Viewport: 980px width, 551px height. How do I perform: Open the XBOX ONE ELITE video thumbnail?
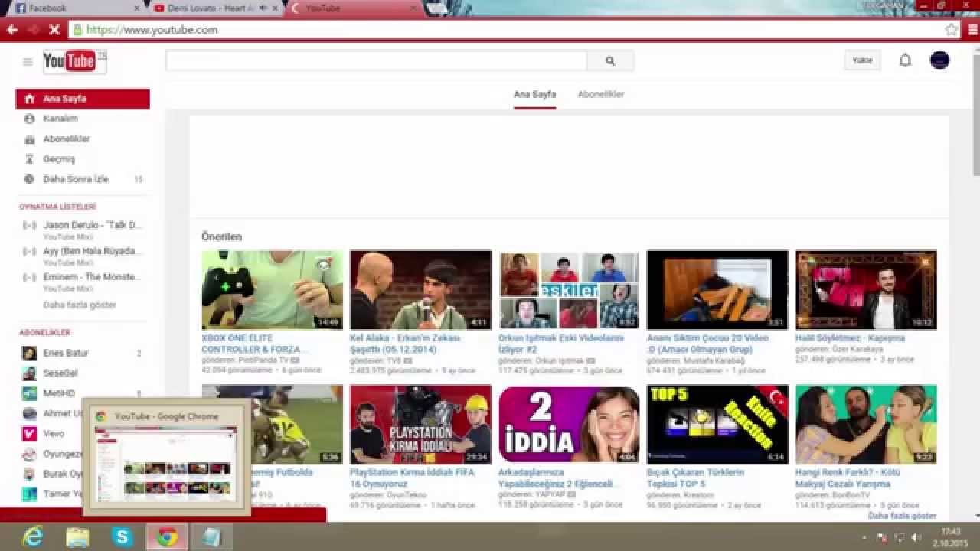coord(273,290)
